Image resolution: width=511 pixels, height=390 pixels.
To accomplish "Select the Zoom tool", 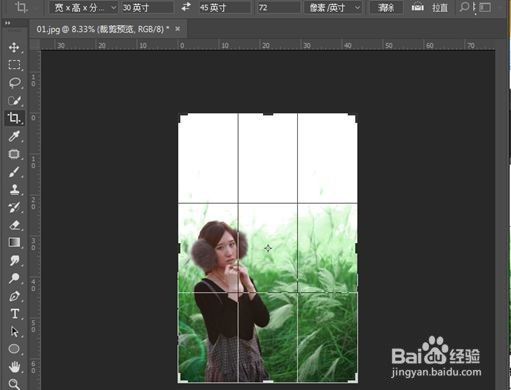I will point(14,384).
